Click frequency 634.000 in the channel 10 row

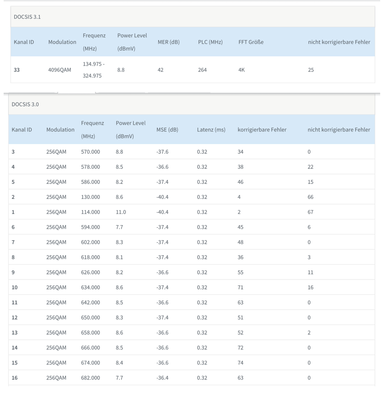[90, 287]
